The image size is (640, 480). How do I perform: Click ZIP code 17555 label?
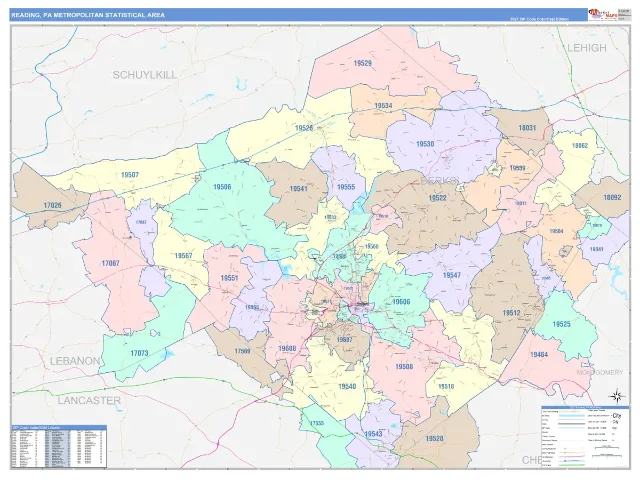point(317,423)
